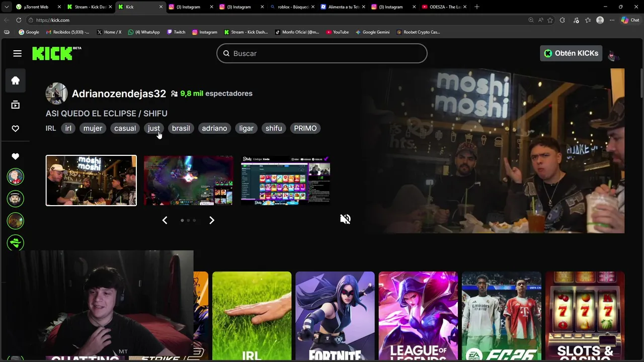Open the green hat channel avatar in sidebar
Image resolution: width=644 pixels, height=362 pixels.
pyautogui.click(x=16, y=243)
